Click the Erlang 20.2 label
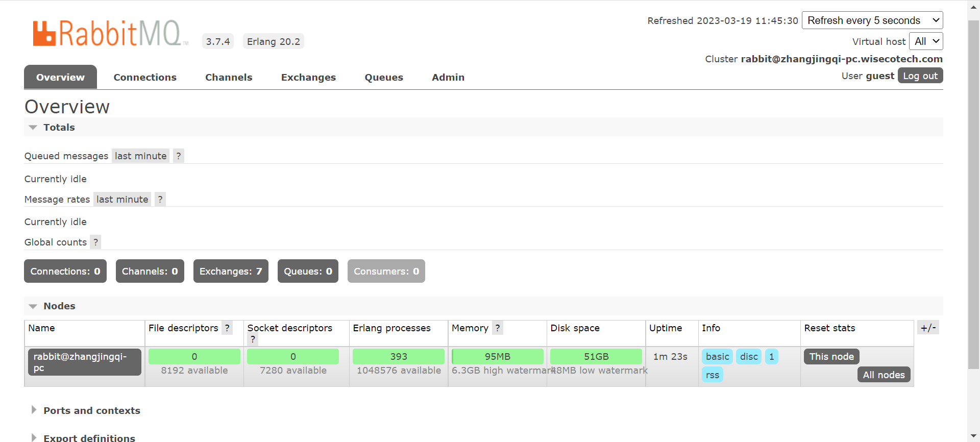The width and height of the screenshot is (980, 442). point(274,41)
